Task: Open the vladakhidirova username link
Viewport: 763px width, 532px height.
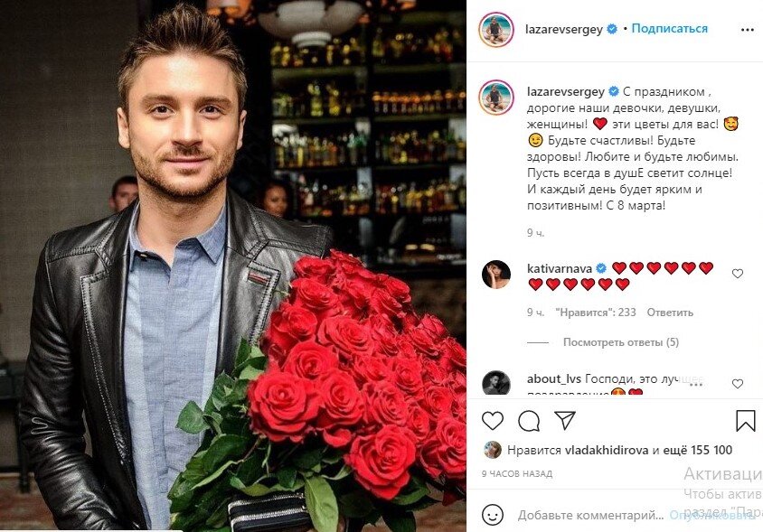Action: tap(607, 451)
